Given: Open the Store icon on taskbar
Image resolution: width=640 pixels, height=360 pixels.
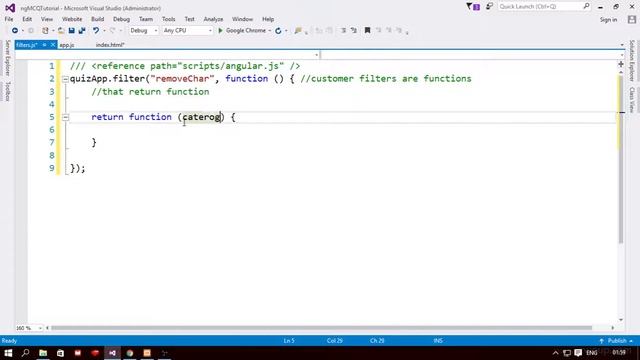Looking at the screenshot, I should tap(60, 353).
